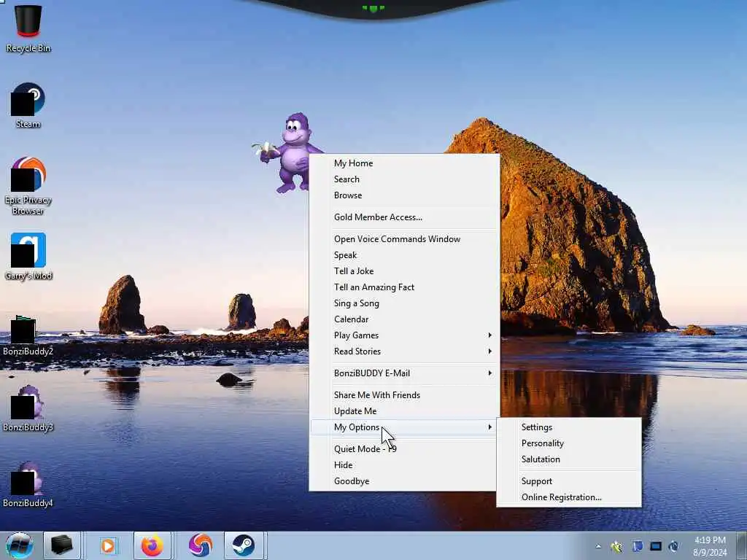Select Share Me With Friends
The height and width of the screenshot is (560, 747).
(403, 395)
